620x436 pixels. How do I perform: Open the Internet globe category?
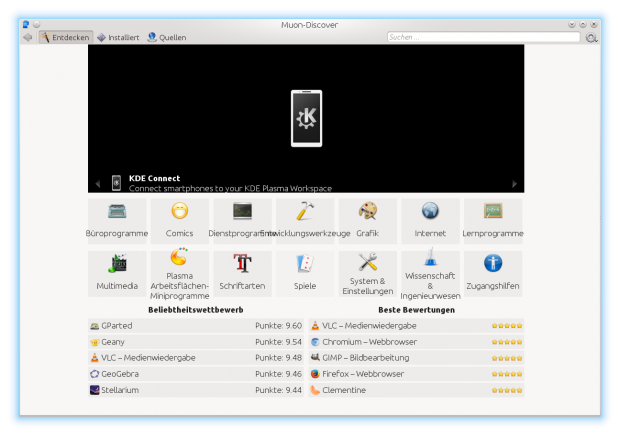tap(430, 221)
